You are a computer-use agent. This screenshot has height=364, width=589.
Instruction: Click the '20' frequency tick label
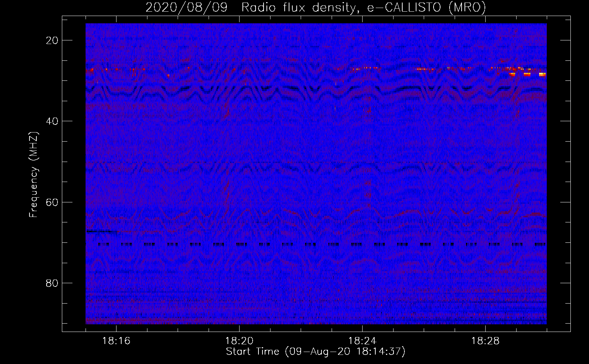click(52, 40)
